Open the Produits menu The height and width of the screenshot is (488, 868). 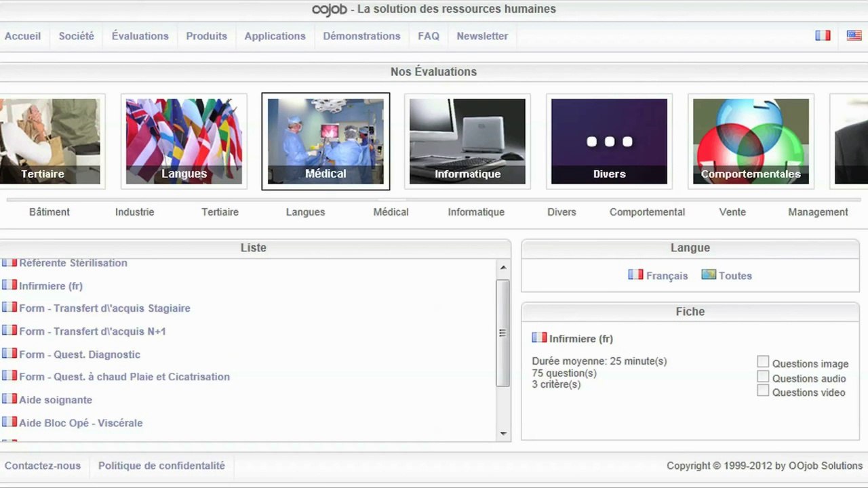206,36
